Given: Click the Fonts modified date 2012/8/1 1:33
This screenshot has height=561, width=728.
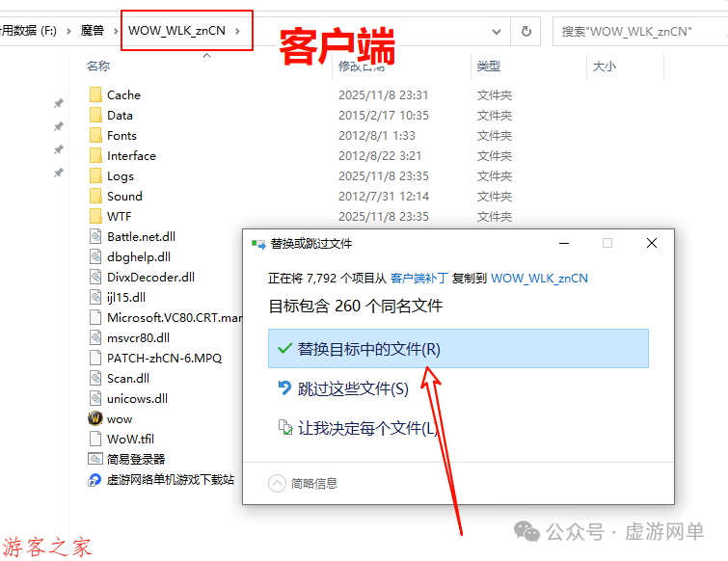Looking at the screenshot, I should (x=377, y=136).
